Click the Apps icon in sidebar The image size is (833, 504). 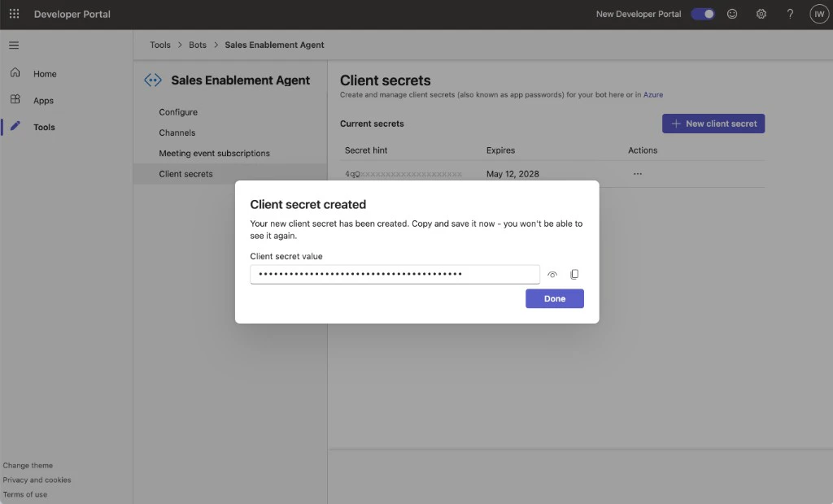15,99
